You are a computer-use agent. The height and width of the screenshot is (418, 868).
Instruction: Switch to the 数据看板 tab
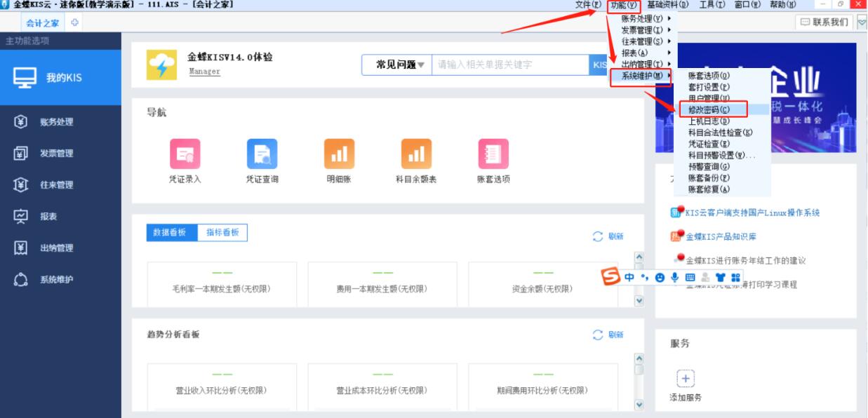coord(172,233)
